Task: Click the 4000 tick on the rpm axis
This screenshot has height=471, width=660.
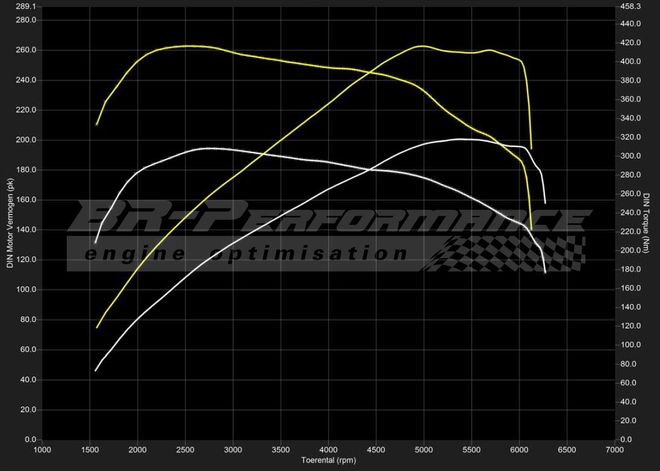Action: tap(329, 450)
